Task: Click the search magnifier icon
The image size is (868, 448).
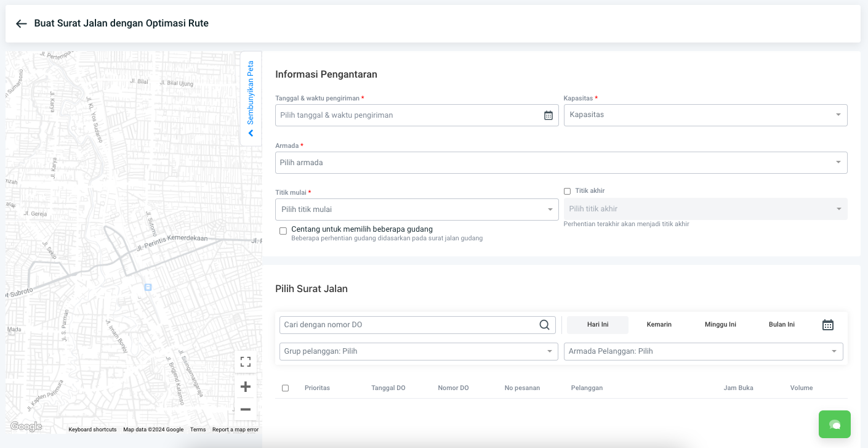Action: (544, 325)
